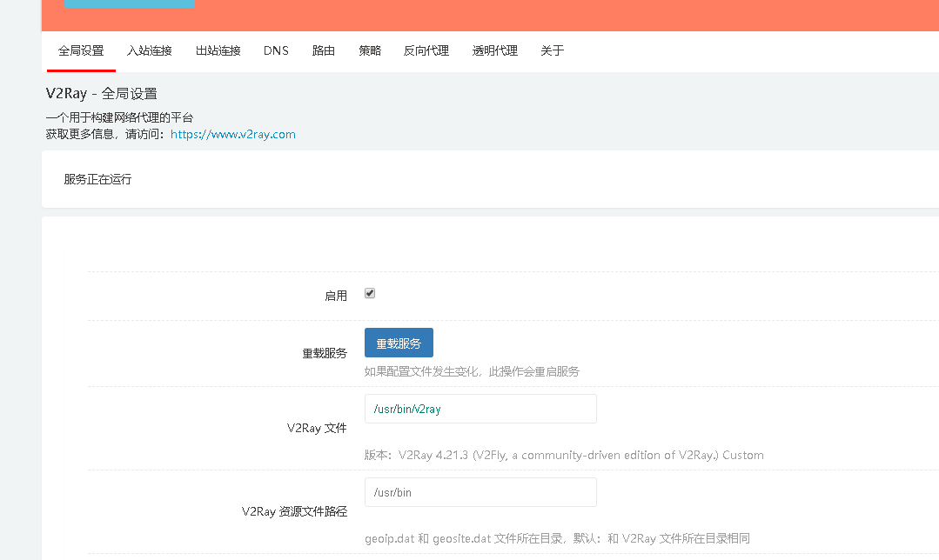Open the https://www.v2ray.com link

(x=233, y=135)
